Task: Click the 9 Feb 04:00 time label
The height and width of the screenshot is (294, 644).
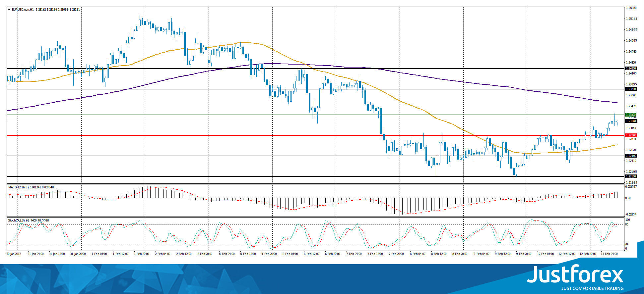Action: click(481, 254)
